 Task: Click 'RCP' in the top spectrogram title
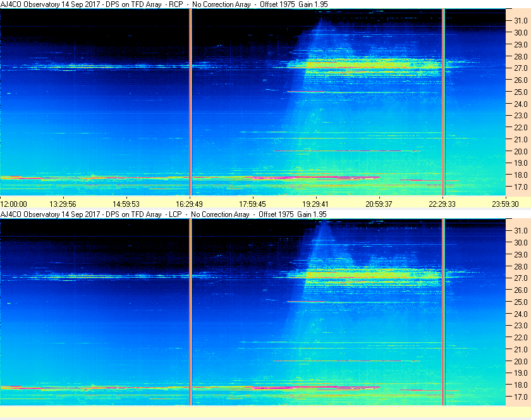point(176,4)
